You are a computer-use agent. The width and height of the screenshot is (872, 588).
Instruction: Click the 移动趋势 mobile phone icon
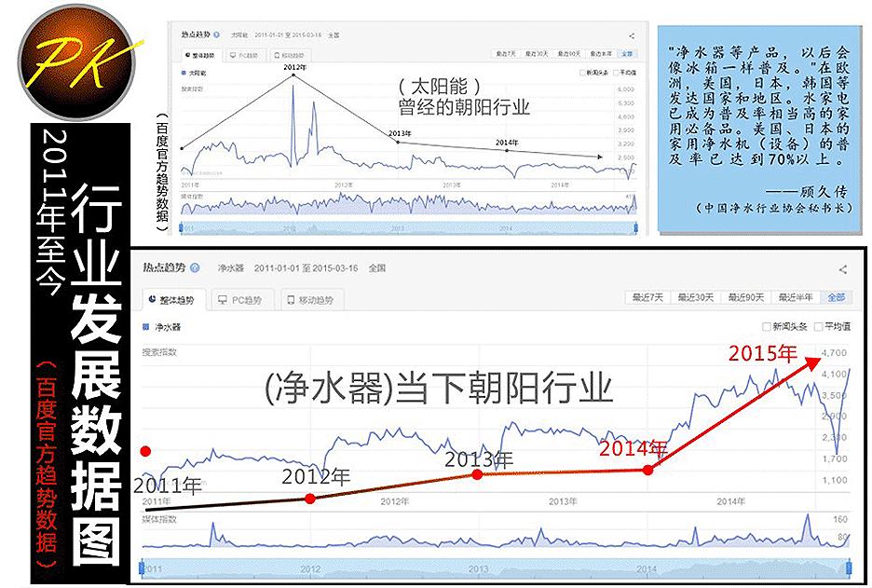[291, 297]
